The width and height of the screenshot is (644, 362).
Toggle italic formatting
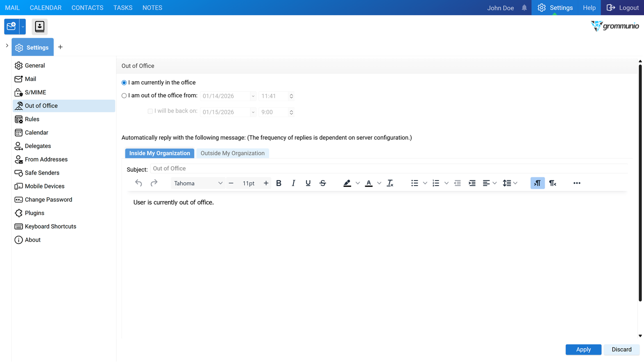293,183
